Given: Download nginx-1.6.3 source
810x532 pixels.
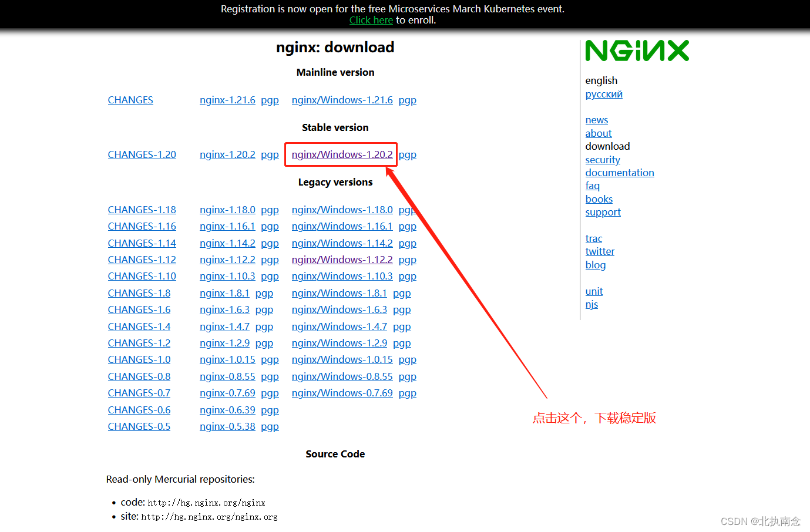Looking at the screenshot, I should [x=224, y=309].
